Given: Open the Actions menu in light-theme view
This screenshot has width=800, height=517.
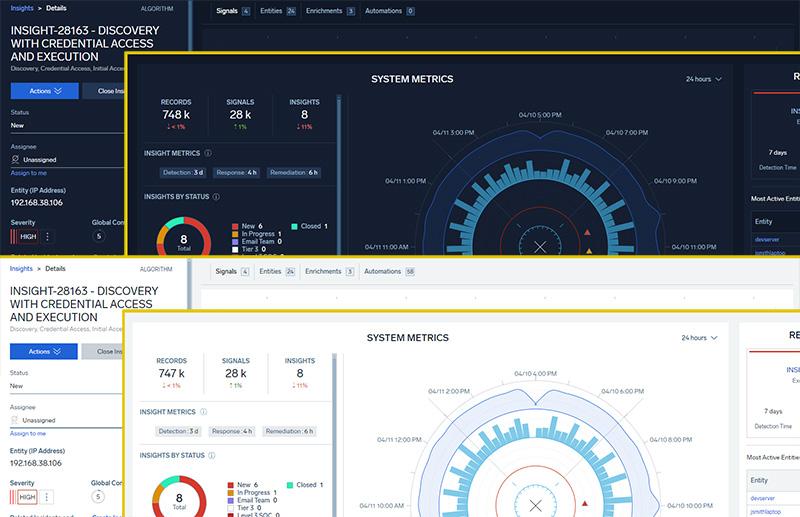Looking at the screenshot, I should coord(44,351).
